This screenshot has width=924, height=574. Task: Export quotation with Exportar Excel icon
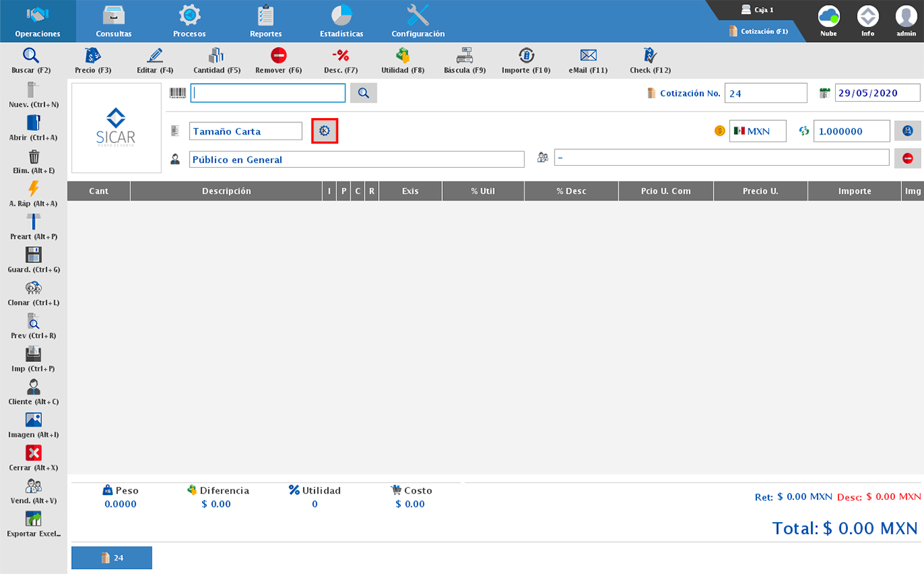(33, 519)
